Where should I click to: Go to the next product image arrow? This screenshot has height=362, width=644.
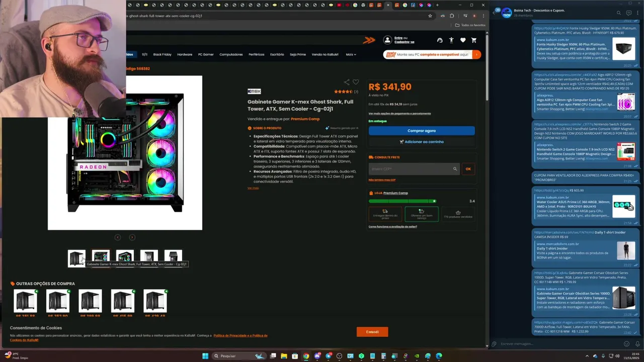point(132,237)
